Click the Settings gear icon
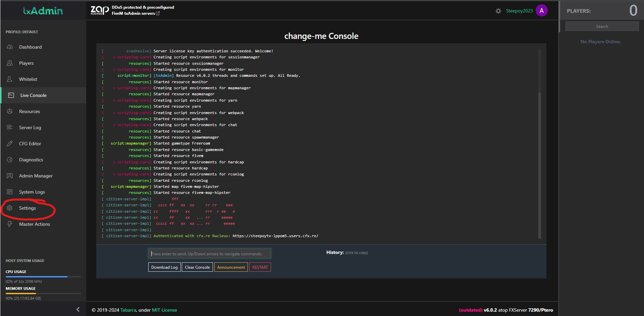The height and width of the screenshot is (316, 644). pyautogui.click(x=10, y=208)
